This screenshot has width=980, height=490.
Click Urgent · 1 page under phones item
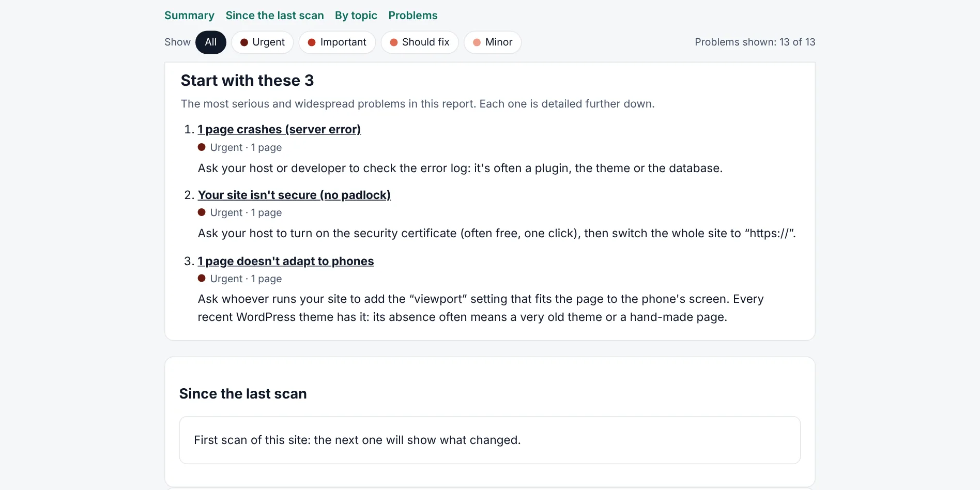(240, 279)
